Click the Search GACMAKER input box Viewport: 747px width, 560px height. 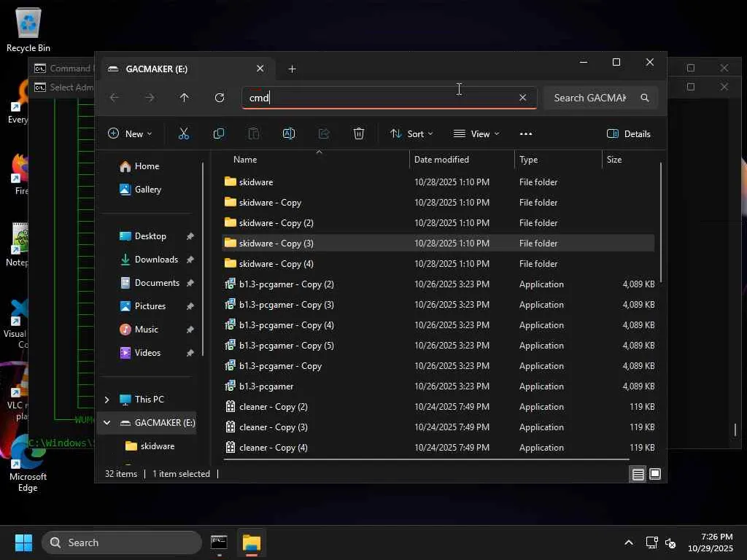coord(591,98)
